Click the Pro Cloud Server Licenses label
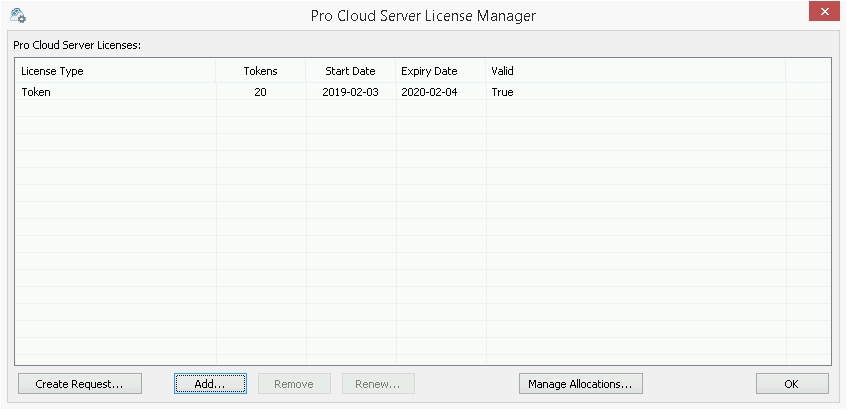847x410 pixels. coord(76,46)
